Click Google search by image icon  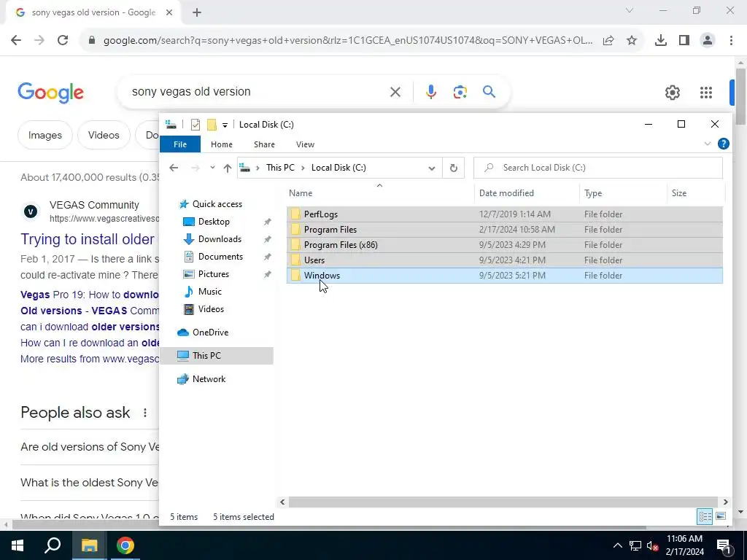pos(460,91)
